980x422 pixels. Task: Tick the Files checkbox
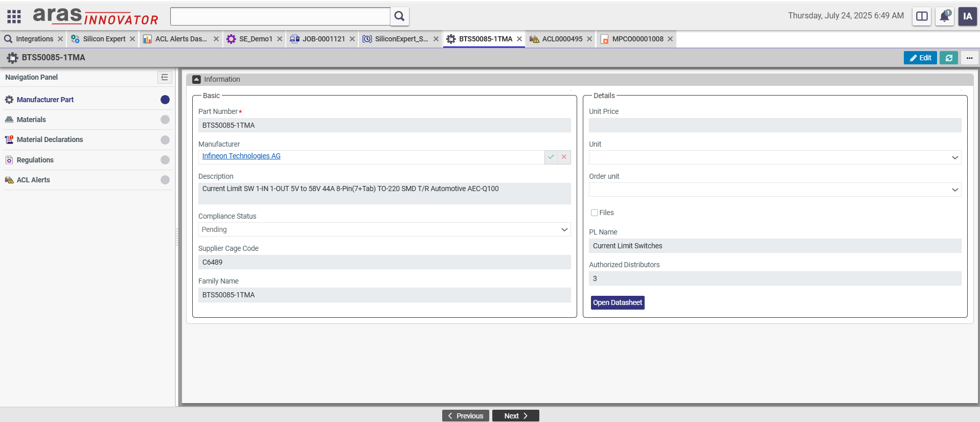coord(594,213)
